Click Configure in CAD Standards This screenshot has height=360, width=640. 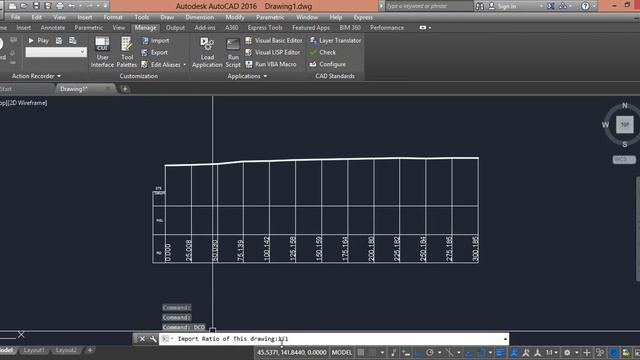327,64
